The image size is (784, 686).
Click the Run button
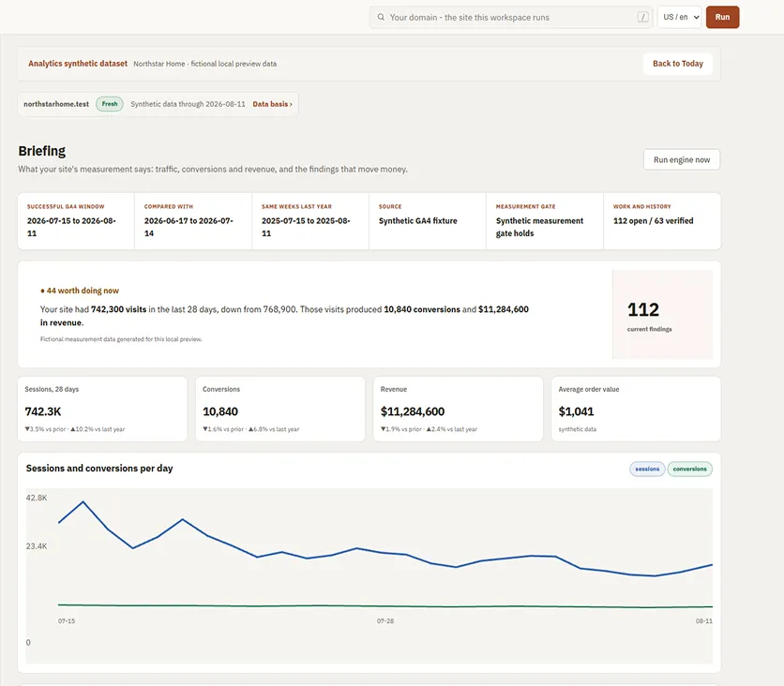click(722, 17)
